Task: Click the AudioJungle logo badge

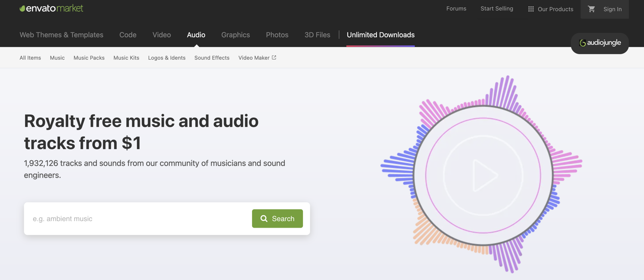Action: 600,43
